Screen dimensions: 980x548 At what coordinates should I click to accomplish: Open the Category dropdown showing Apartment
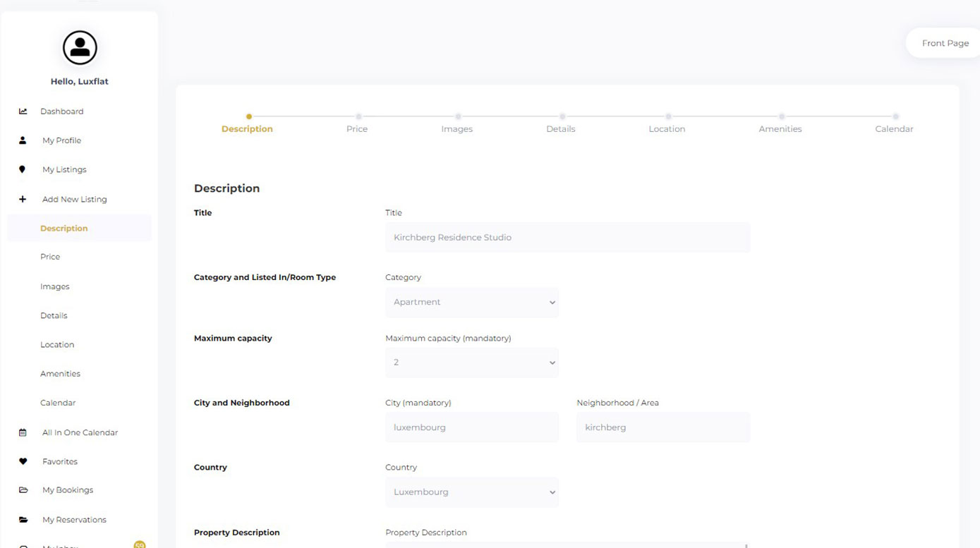[x=471, y=302]
